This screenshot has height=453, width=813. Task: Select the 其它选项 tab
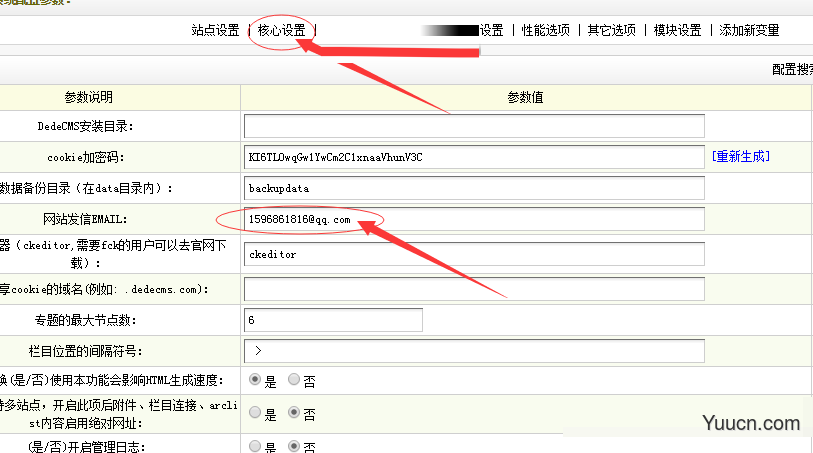coord(611,30)
